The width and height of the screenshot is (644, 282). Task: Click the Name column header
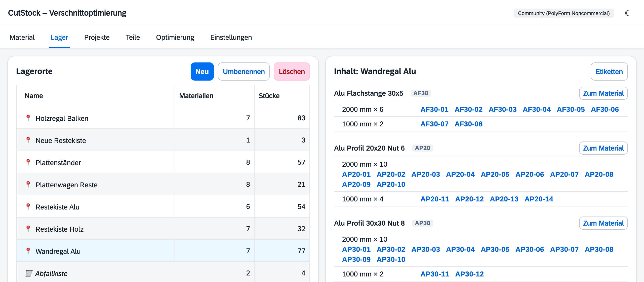pos(34,96)
